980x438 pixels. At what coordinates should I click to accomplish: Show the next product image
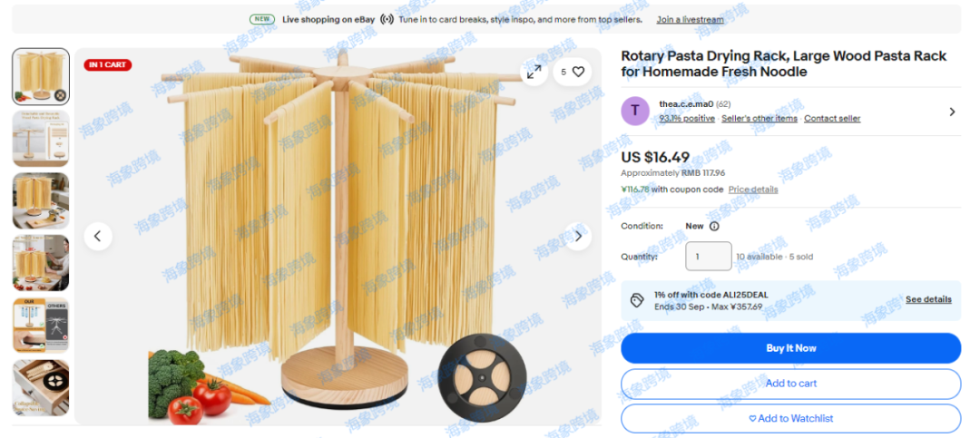[x=578, y=236]
